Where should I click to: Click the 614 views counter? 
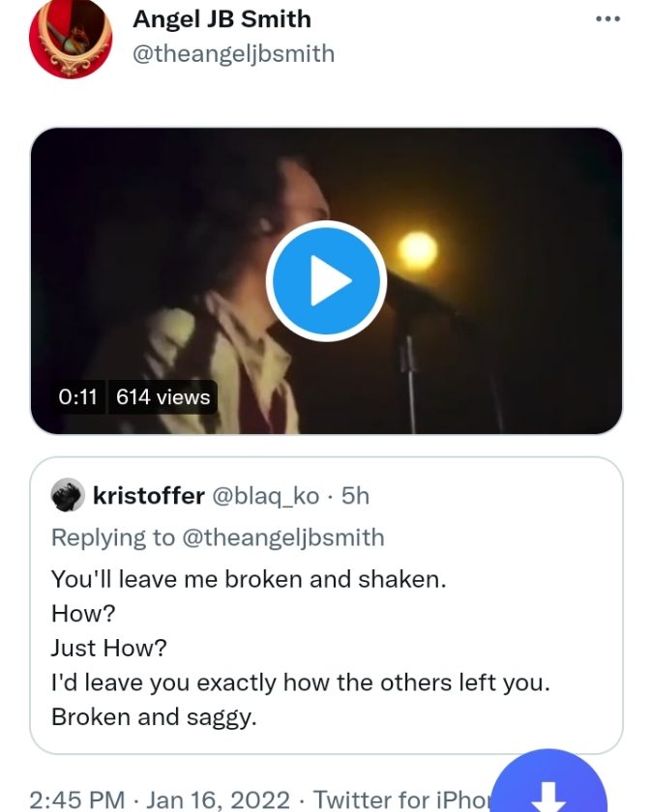click(x=163, y=396)
